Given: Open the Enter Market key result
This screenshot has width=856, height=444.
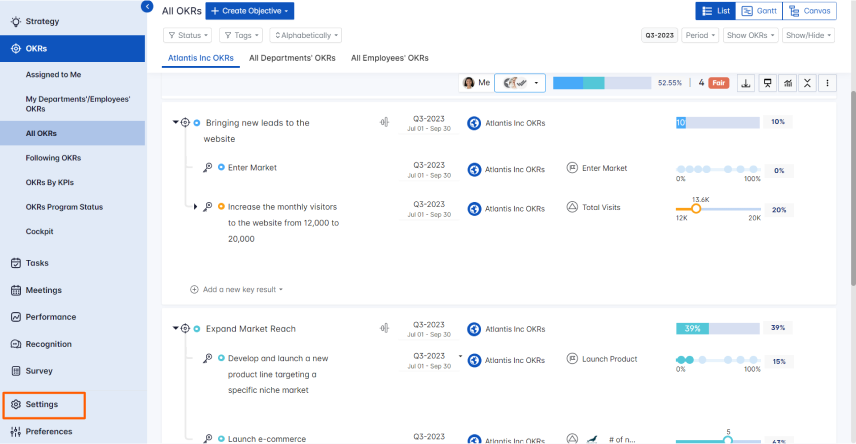Looking at the screenshot, I should (x=252, y=168).
